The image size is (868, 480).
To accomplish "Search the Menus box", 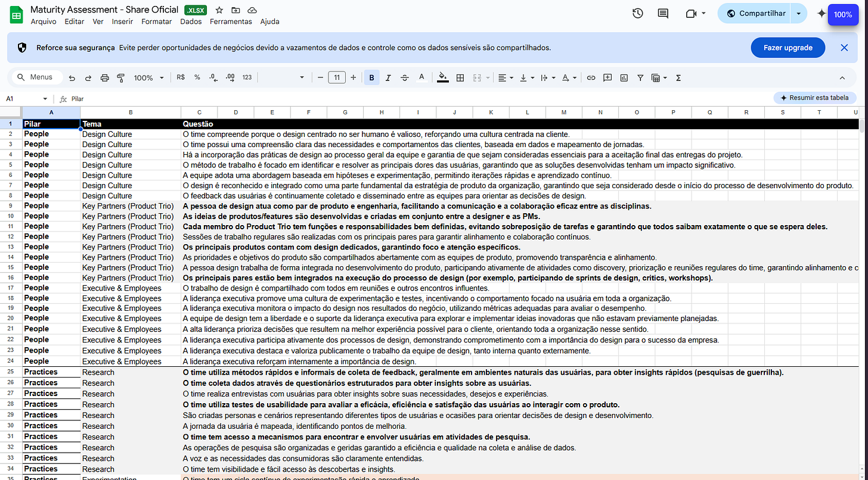I will [36, 77].
